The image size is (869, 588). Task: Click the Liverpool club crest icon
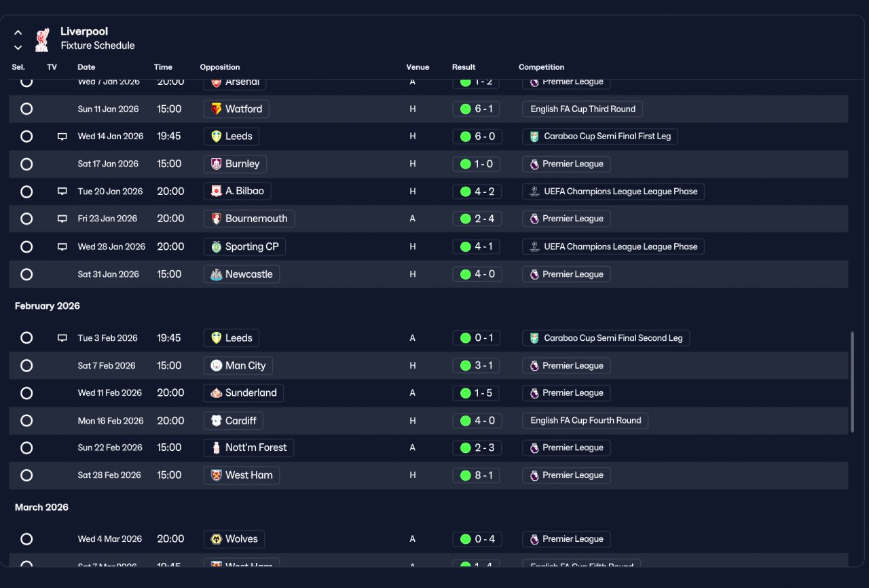42,39
